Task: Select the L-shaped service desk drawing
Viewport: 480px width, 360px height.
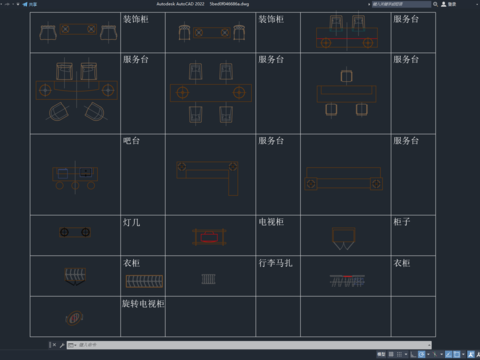Action: click(x=207, y=178)
